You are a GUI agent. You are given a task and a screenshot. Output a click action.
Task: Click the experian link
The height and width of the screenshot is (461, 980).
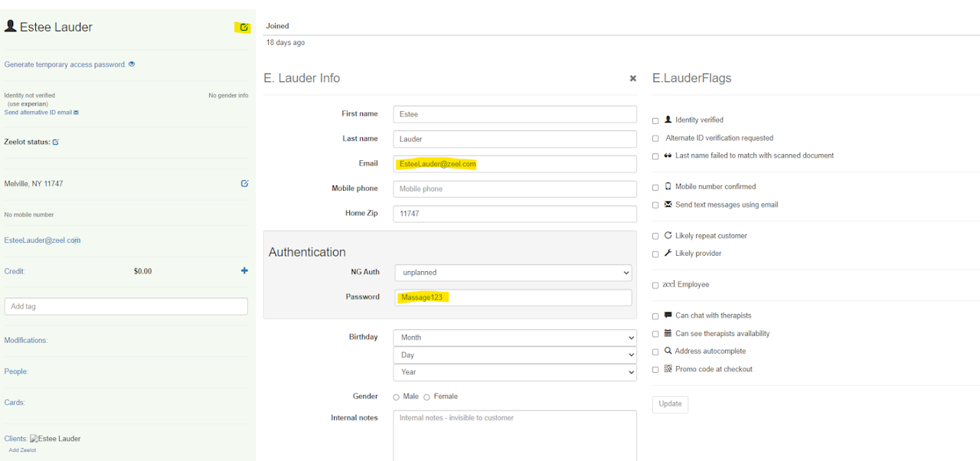(34, 103)
